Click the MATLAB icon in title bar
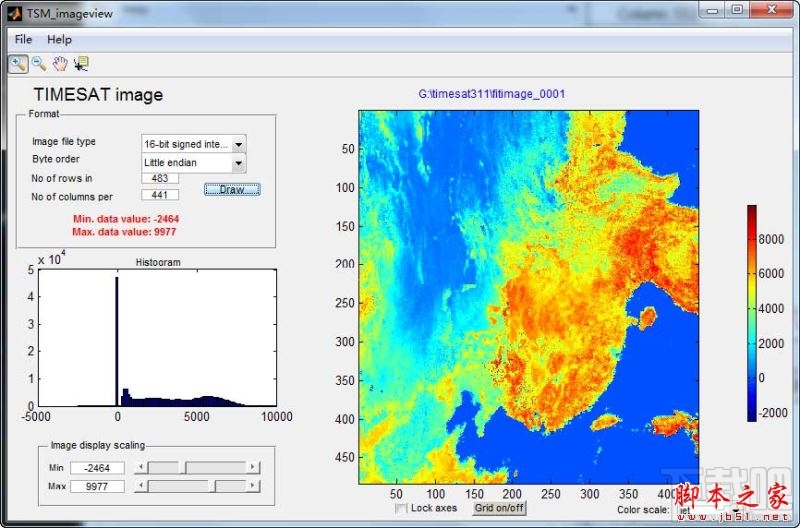 click(15, 13)
